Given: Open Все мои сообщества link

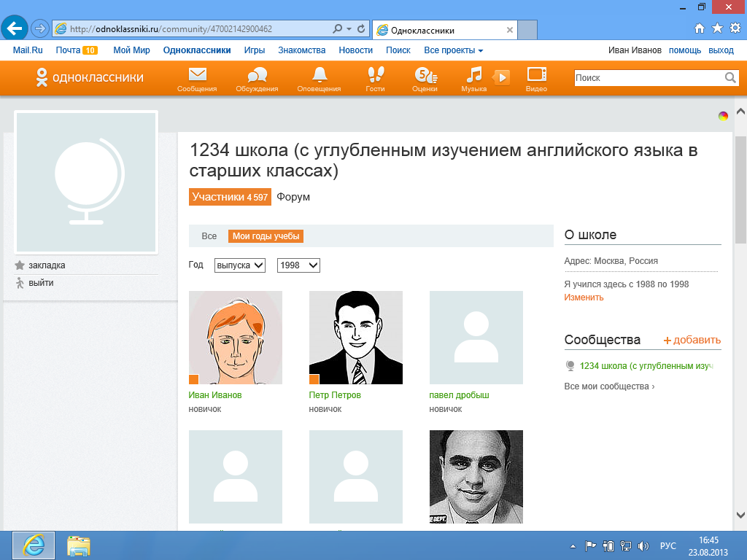Looking at the screenshot, I should 609,386.
